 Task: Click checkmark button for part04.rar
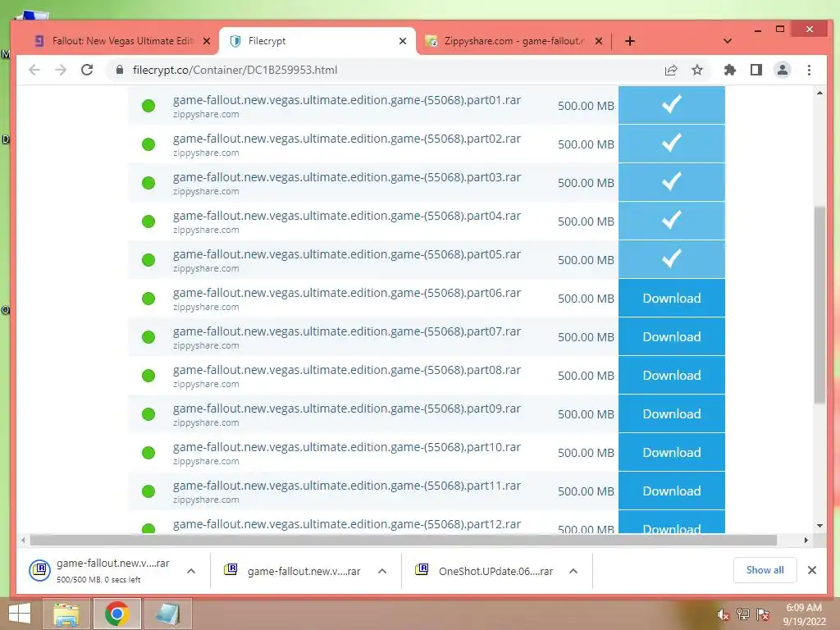coord(671,221)
